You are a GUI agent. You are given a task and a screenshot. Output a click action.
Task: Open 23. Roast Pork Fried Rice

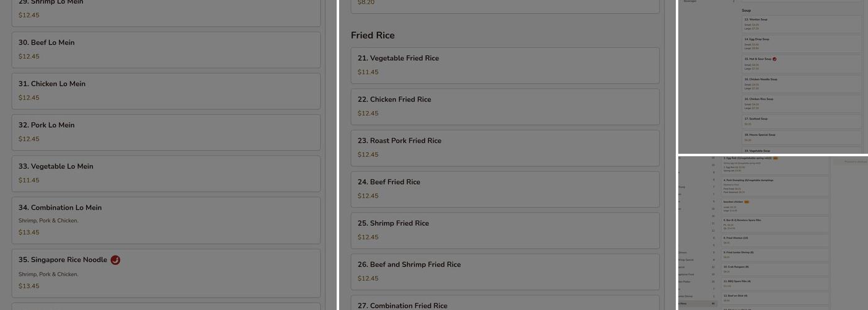point(505,148)
